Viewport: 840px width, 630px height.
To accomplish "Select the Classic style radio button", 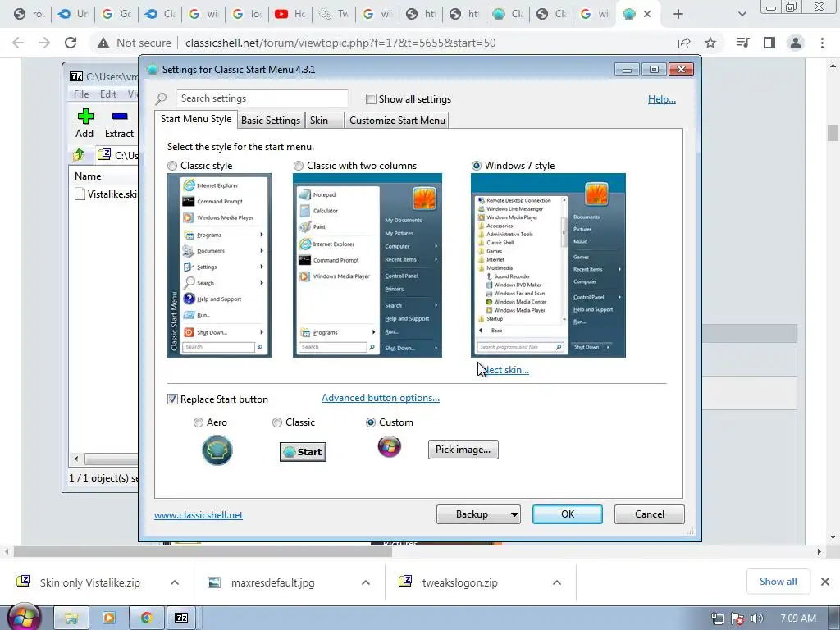I will point(172,166).
